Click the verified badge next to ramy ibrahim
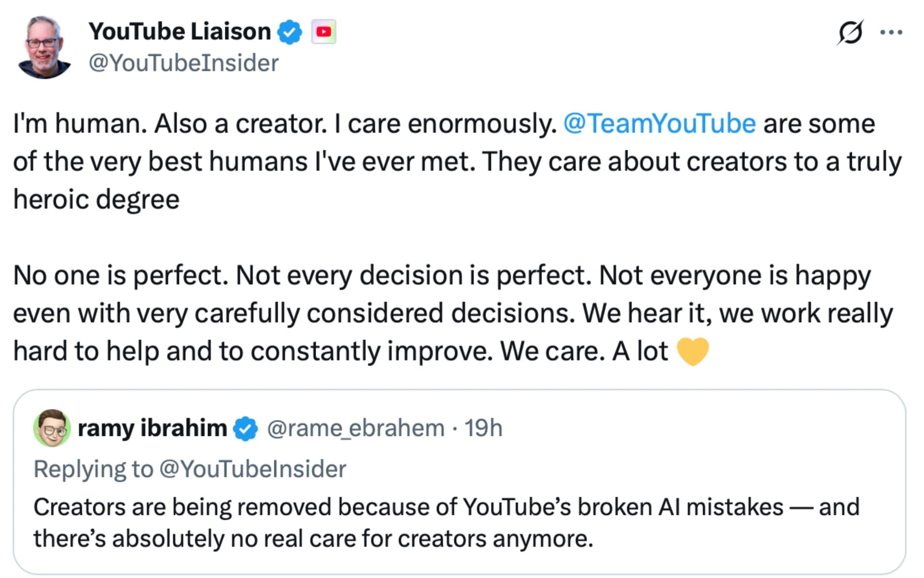Viewport: 924px width, 578px height. pos(244,427)
